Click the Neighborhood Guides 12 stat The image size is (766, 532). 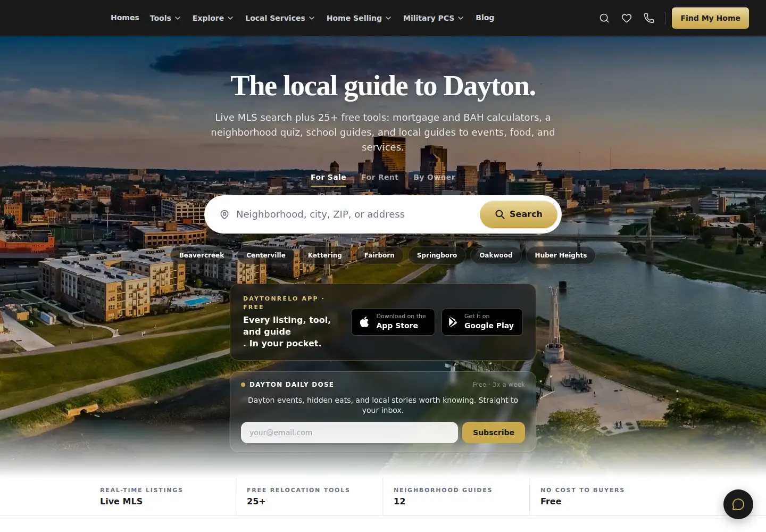pos(456,496)
